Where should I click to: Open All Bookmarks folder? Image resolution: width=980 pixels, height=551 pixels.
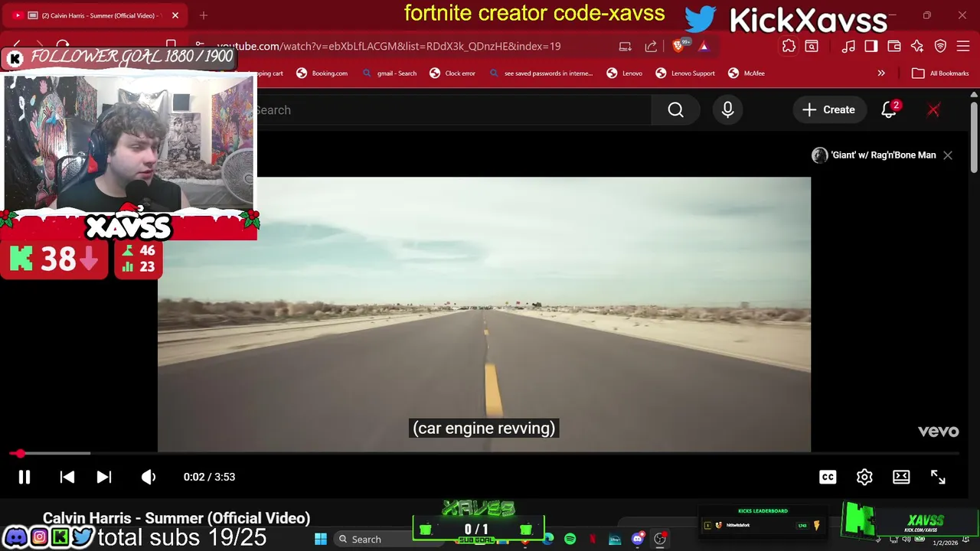(x=941, y=73)
